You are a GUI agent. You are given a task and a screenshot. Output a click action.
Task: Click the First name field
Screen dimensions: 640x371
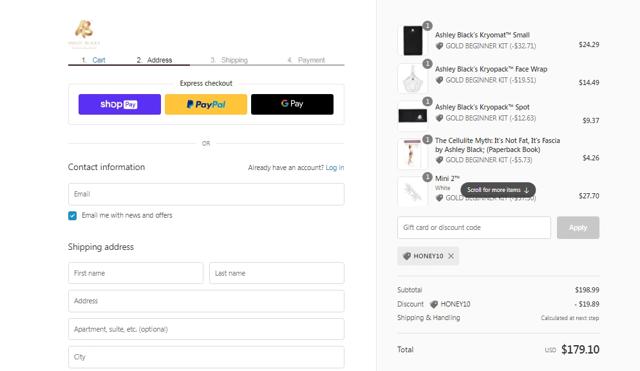point(136,273)
